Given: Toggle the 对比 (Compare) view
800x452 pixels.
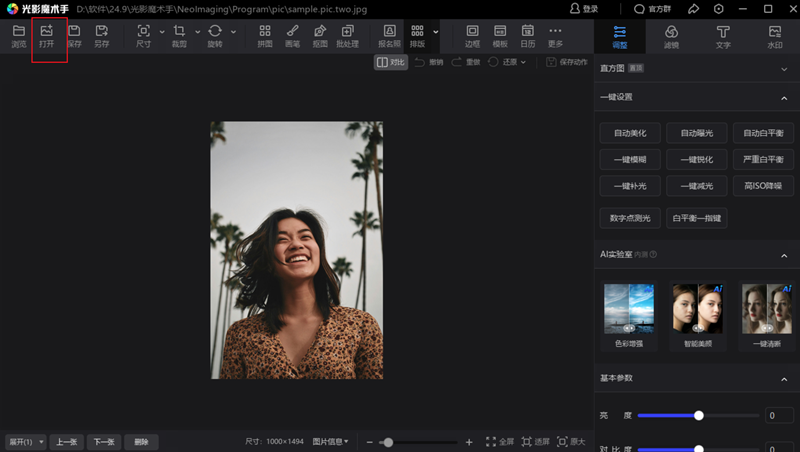Looking at the screenshot, I should point(391,62).
